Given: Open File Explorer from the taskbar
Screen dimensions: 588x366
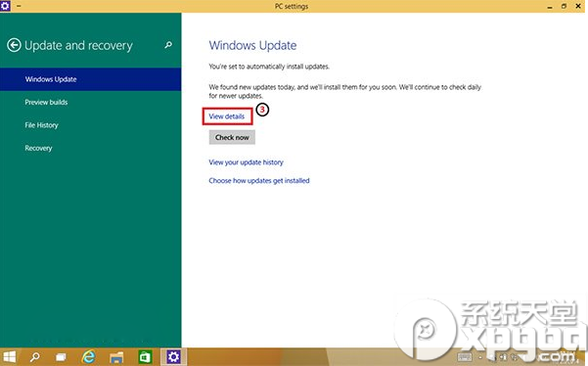Looking at the screenshot, I should click(x=116, y=357).
